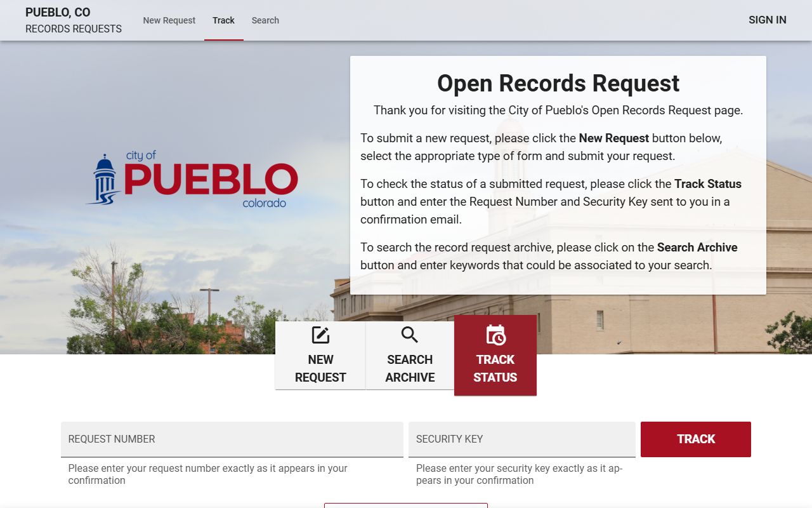This screenshot has width=812, height=508.
Task: Click the Pueblo, CO Records Requests title
Action: [74, 20]
